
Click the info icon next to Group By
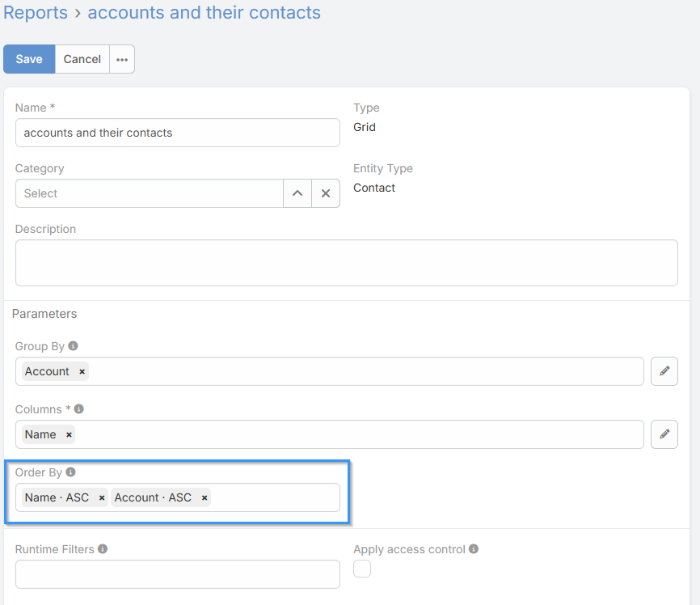click(x=73, y=346)
